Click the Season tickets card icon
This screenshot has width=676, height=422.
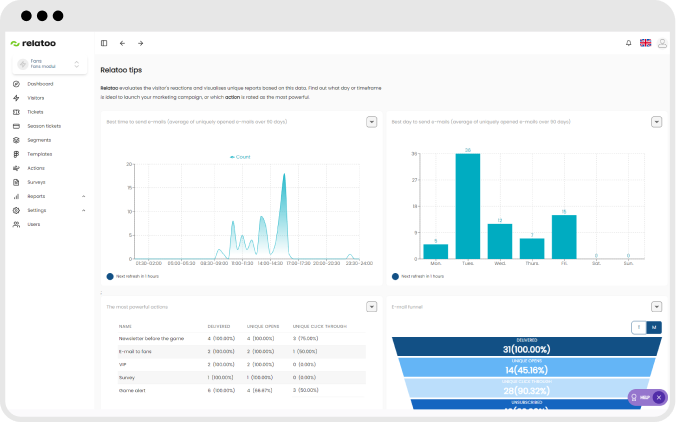click(16, 126)
